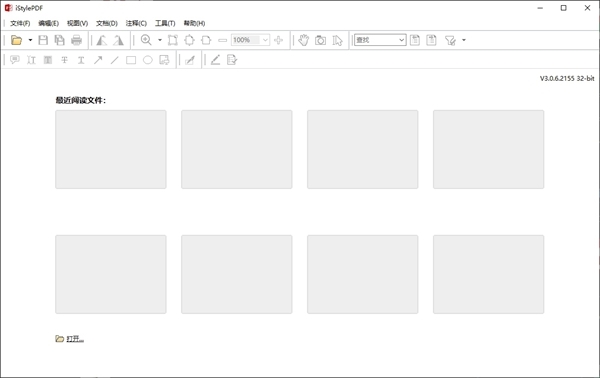Click the signature pen icon
Screen dimensions: 600x378
coord(190,60)
